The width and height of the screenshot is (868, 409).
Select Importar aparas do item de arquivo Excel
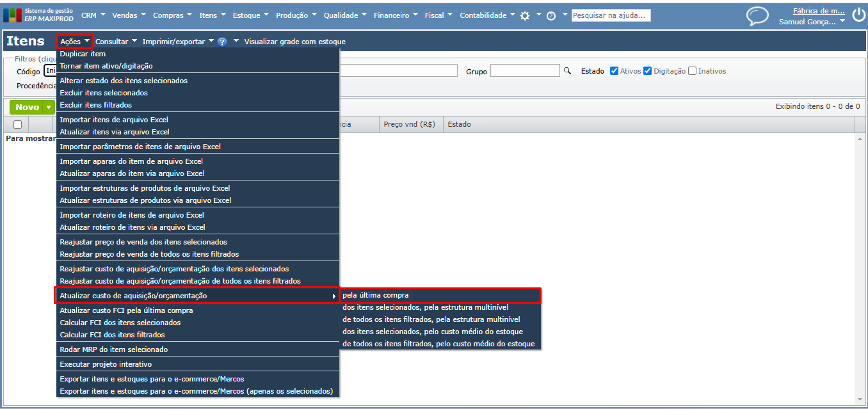pos(198,161)
